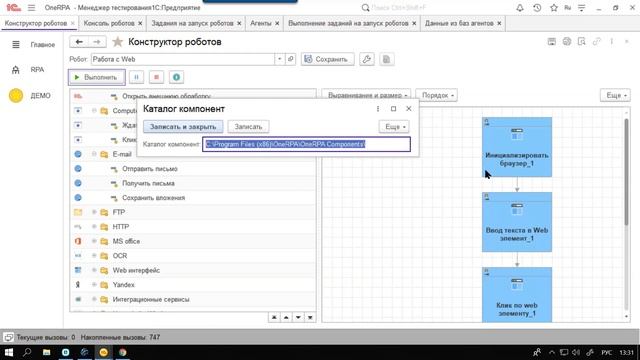Click the current calls status icon
This screenshot has width=640, height=360.
9,337
